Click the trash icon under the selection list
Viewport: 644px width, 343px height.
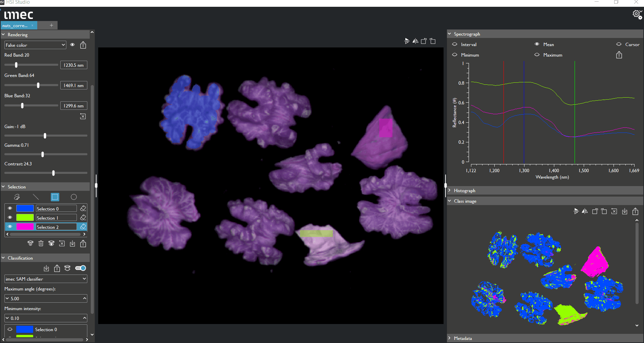click(41, 243)
